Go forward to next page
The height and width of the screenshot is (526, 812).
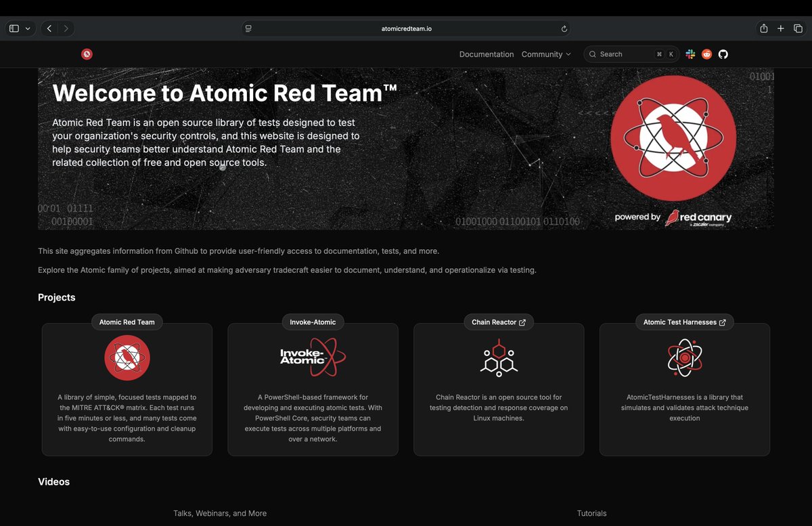pos(66,28)
